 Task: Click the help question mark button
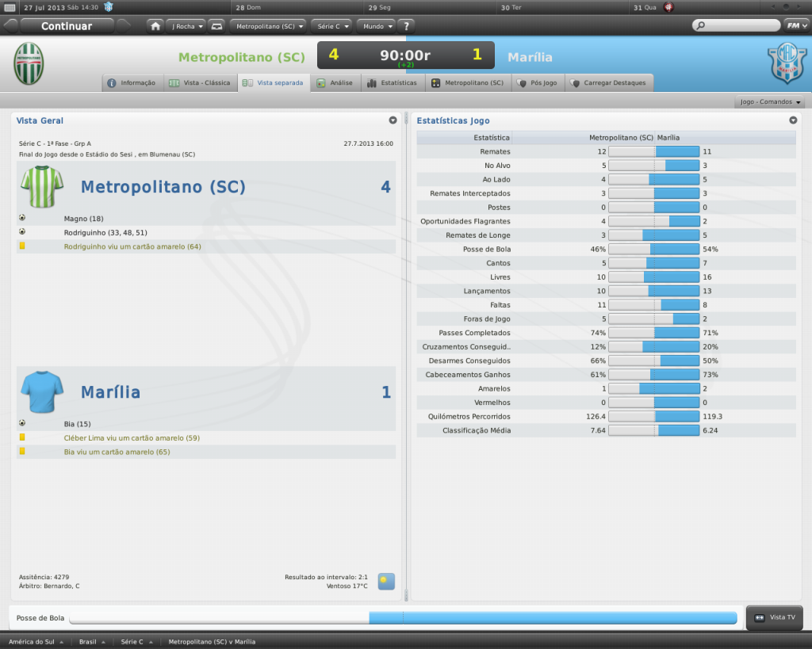[405, 25]
